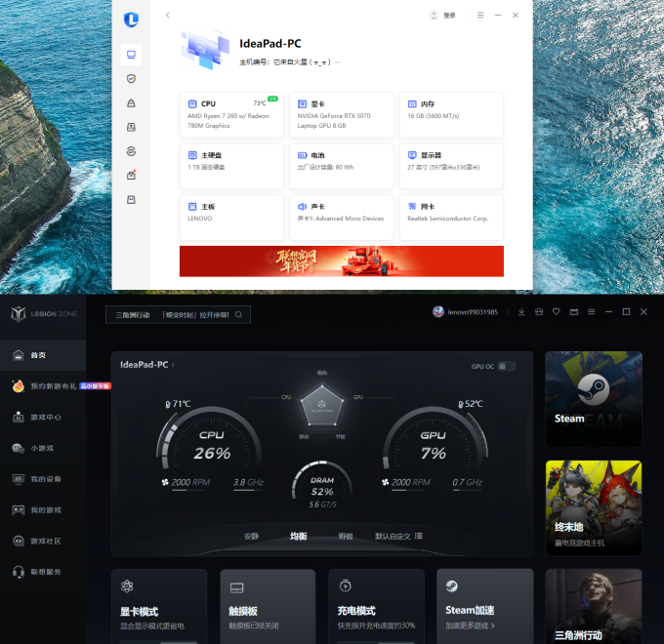This screenshot has height=644, width=664.
Task: Open the gift box icon in the Legion Zone header
Action: 539,312
